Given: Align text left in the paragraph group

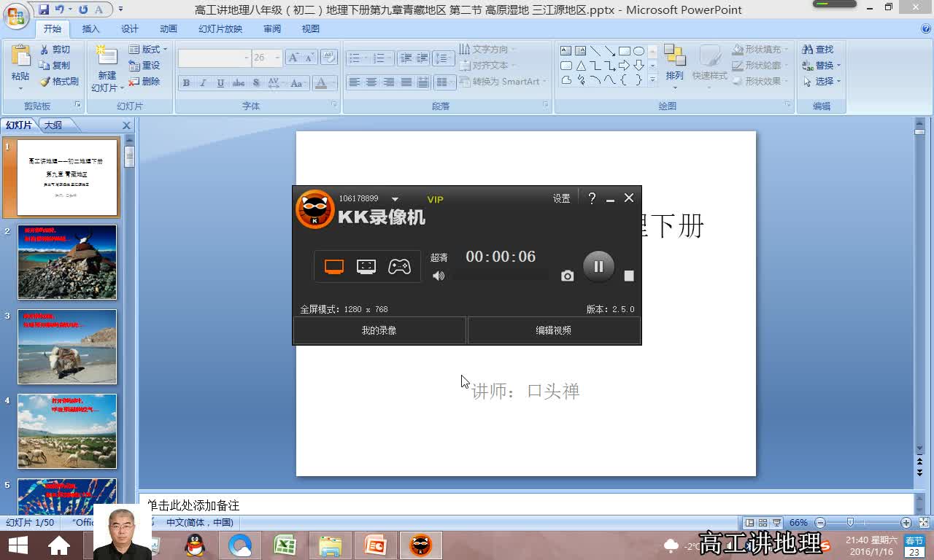Looking at the screenshot, I should pos(354,82).
